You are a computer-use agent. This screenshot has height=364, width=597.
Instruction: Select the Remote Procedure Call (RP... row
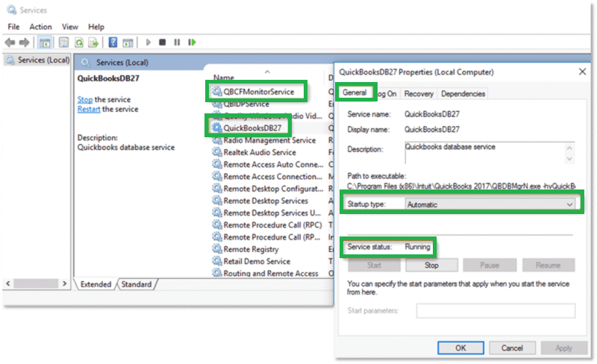click(x=268, y=237)
